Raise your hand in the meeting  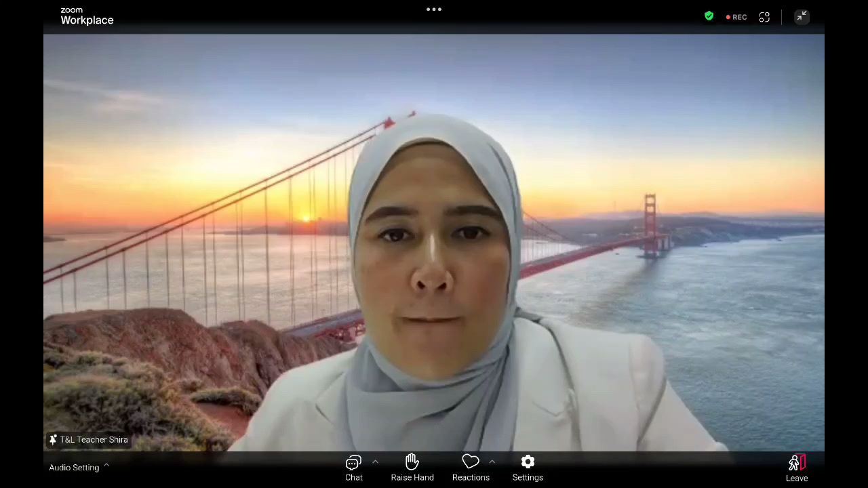click(412, 468)
